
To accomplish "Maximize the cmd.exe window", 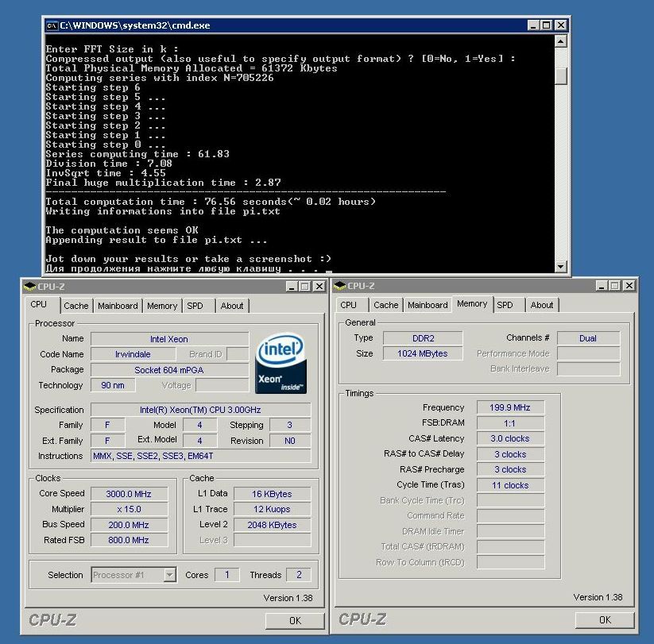I will click(546, 25).
